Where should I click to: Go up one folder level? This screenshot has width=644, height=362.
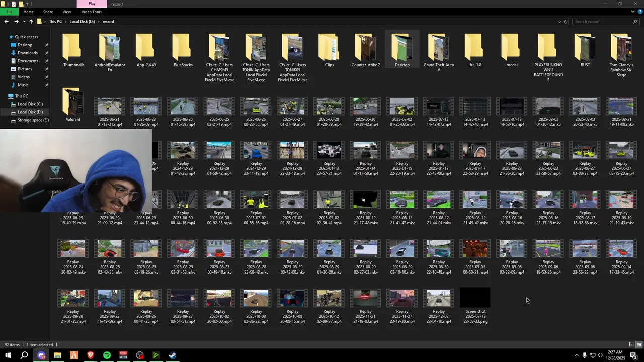pos(31,22)
